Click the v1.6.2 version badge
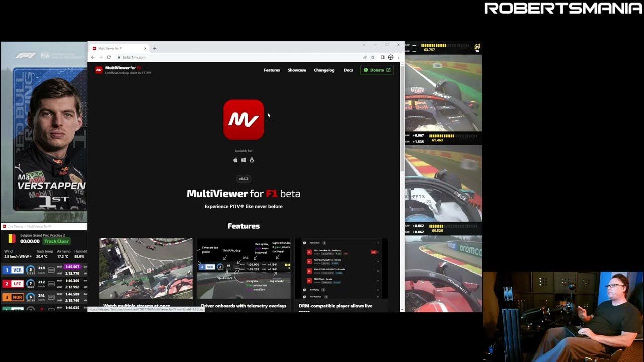 click(244, 179)
